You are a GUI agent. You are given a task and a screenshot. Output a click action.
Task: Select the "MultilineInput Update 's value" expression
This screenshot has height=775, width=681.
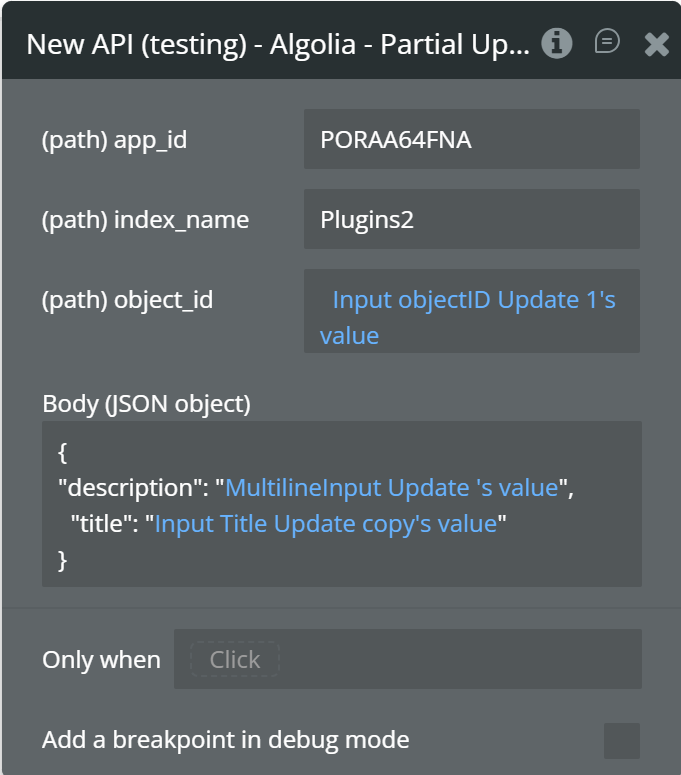click(x=392, y=487)
